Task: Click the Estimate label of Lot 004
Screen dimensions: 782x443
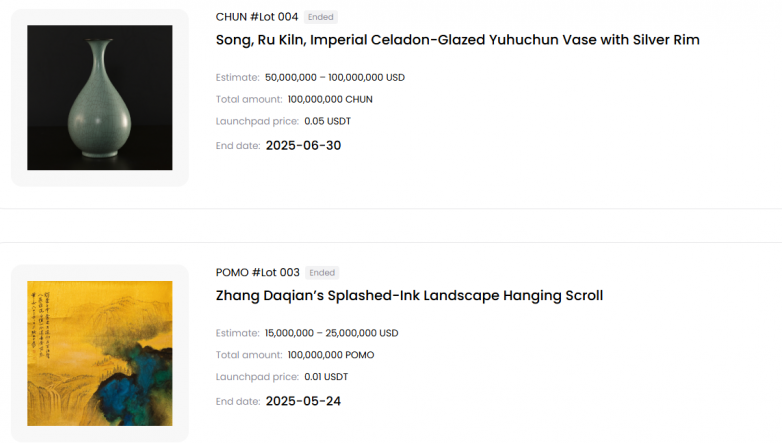Action: coord(237,77)
